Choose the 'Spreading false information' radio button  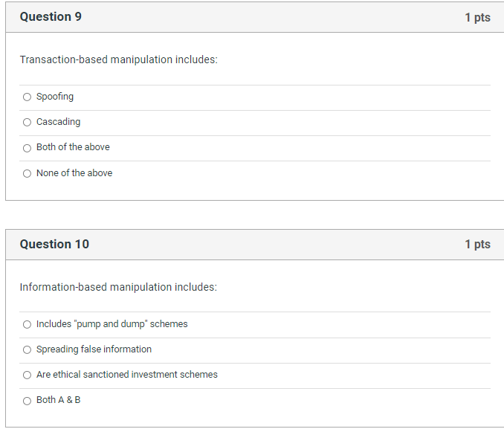tap(27, 349)
